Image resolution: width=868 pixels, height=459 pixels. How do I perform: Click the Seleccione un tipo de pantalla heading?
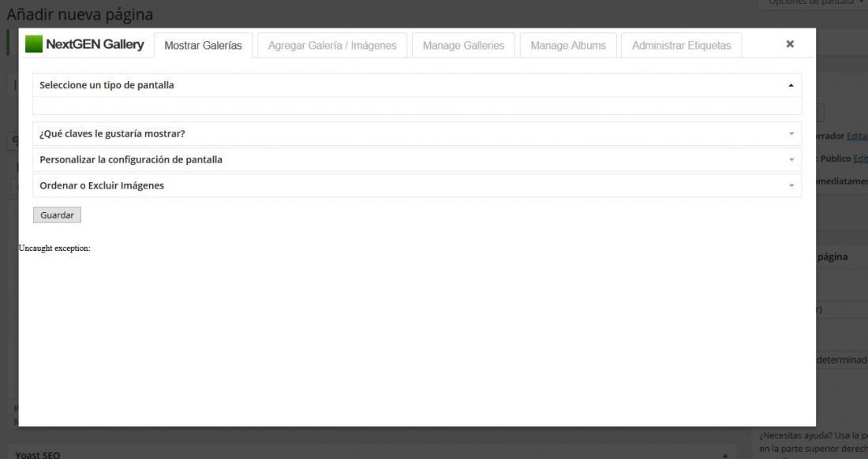pyautogui.click(x=107, y=85)
